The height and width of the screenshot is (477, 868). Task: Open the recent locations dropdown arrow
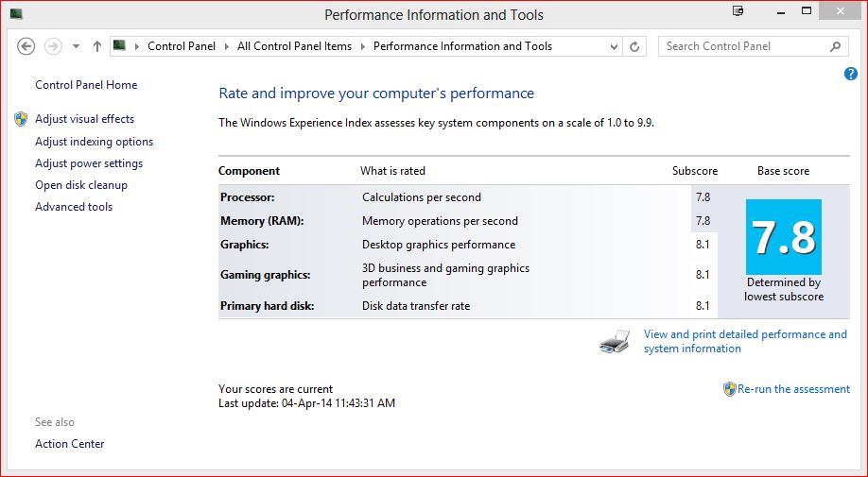[76, 46]
